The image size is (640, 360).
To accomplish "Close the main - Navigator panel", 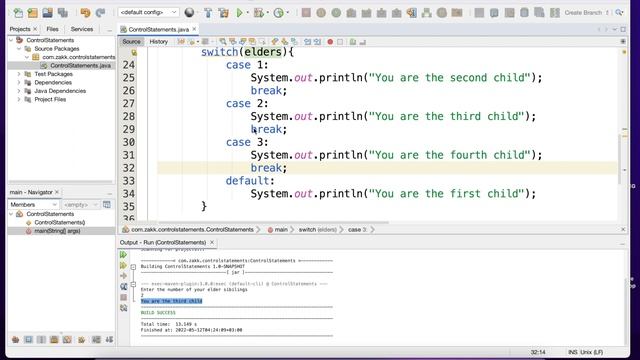I will point(57,192).
